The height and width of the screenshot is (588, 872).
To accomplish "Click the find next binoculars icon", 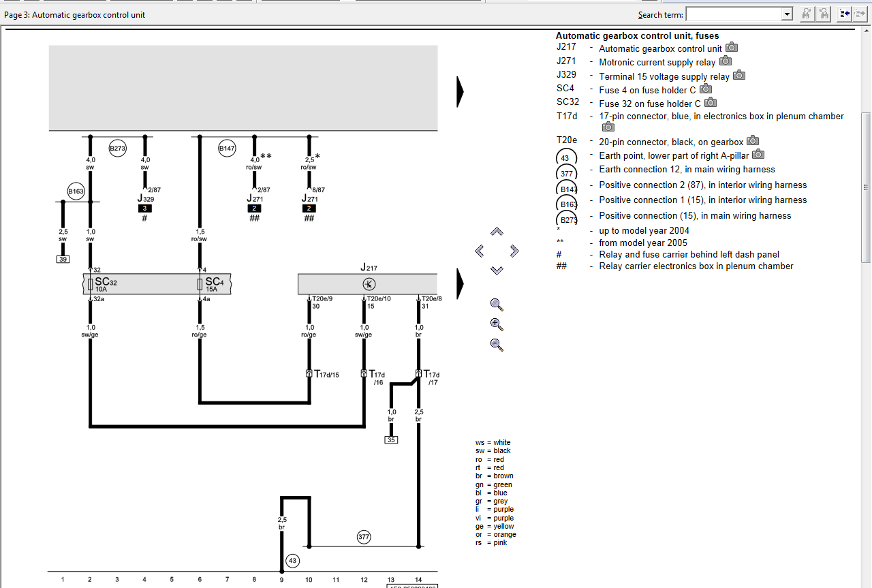I will (x=806, y=14).
